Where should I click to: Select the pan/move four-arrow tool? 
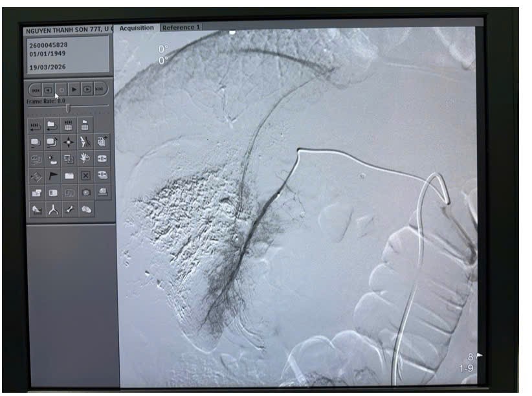coord(69,142)
